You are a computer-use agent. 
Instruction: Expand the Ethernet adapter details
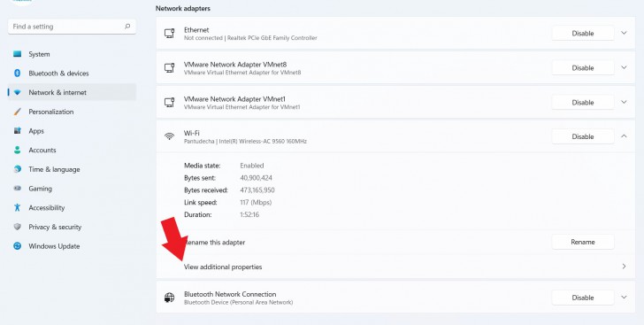click(624, 33)
